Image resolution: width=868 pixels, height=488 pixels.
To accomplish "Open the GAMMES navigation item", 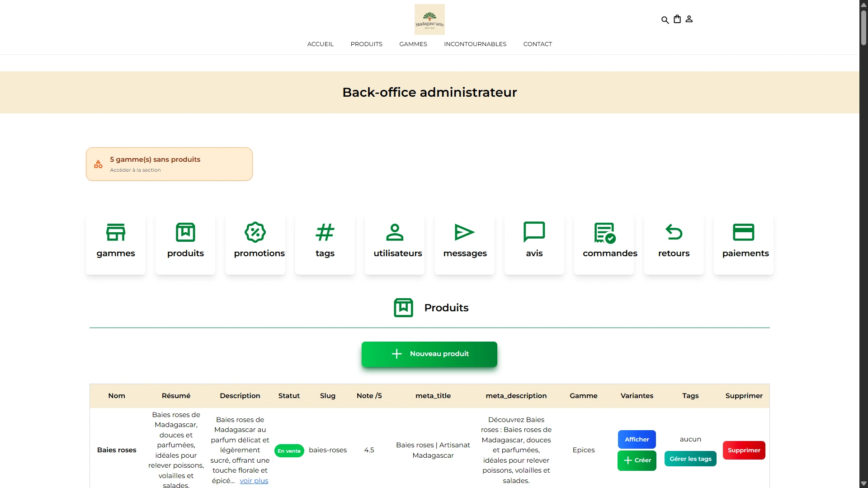I will 413,44.
